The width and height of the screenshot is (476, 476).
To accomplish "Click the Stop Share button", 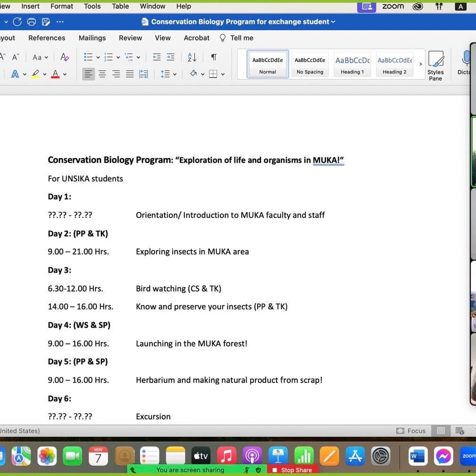I will click(292, 470).
